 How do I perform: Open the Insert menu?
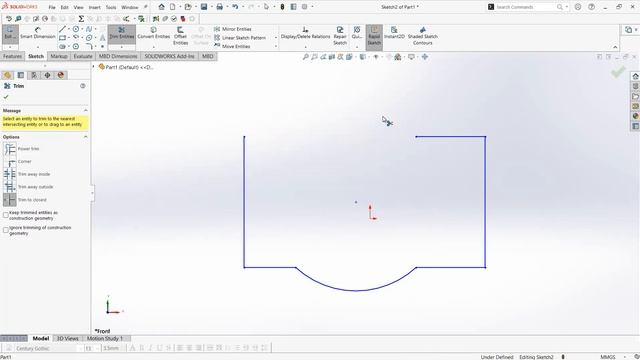pyautogui.click(x=94, y=7)
